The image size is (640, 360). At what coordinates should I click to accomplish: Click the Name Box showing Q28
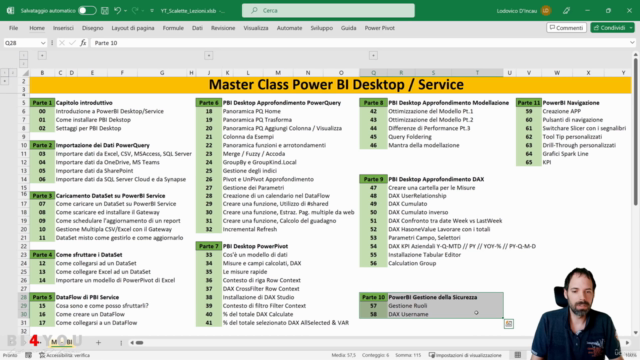[21, 43]
